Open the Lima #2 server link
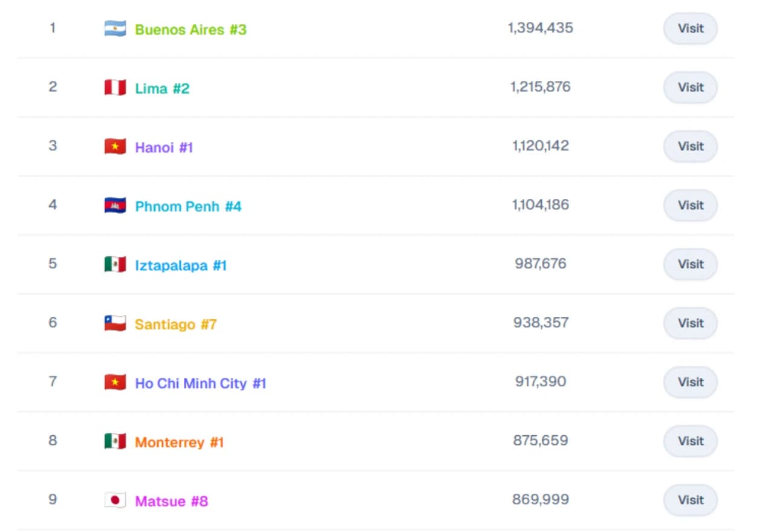Viewport: 774px width, 532px height. pos(162,88)
